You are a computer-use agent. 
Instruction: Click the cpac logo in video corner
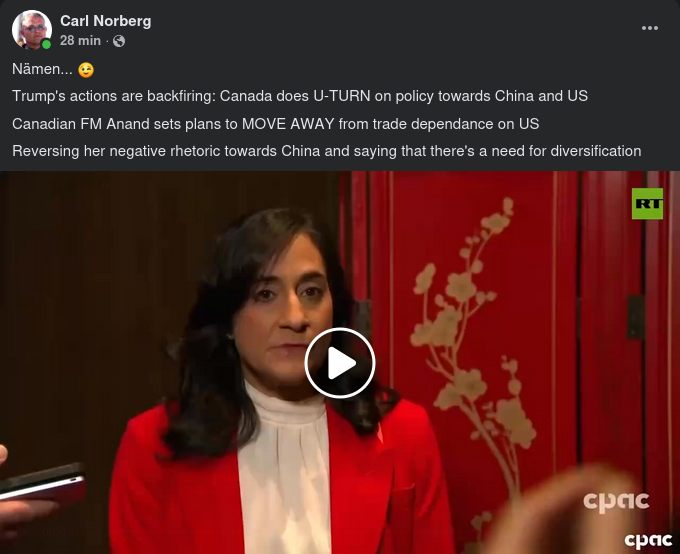648,540
